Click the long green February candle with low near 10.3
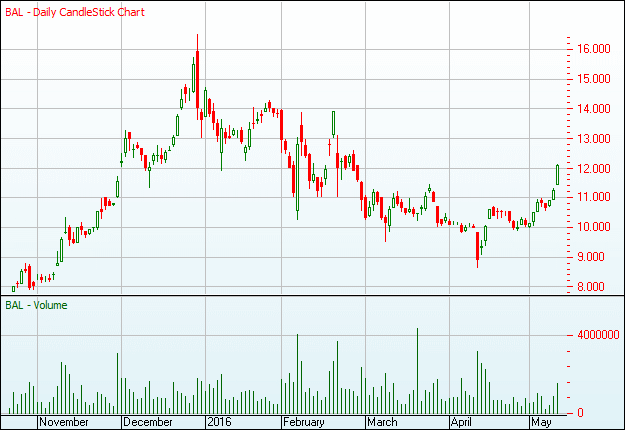 [297, 179]
